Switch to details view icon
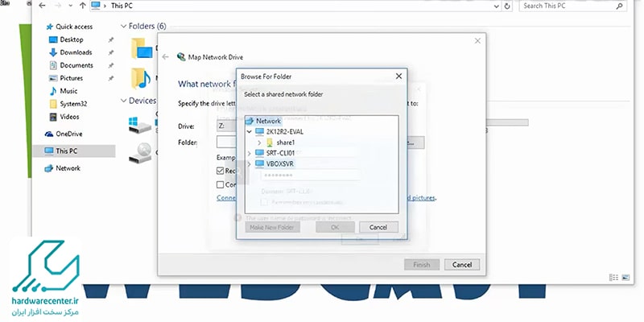Screen dimensions: 644x322 tap(613, 278)
